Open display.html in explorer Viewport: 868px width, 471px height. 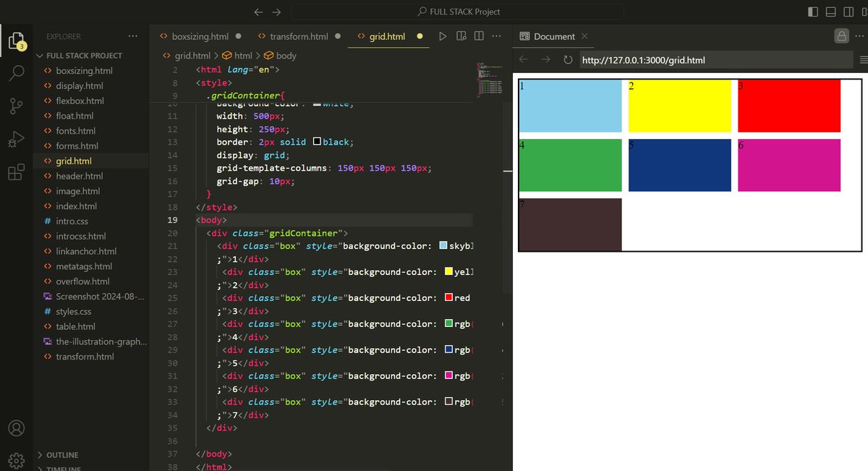(80, 86)
